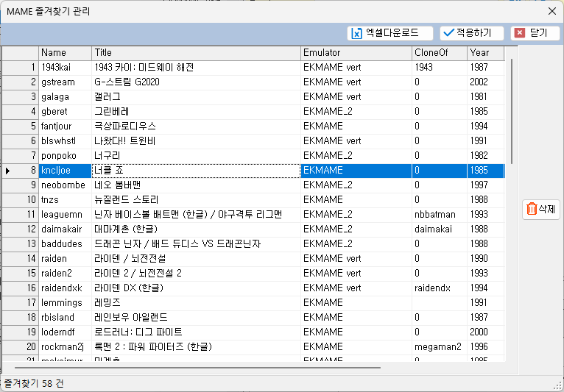The image size is (564, 392).
Task: Select the 'neobombe' name cell
Action: (65, 185)
